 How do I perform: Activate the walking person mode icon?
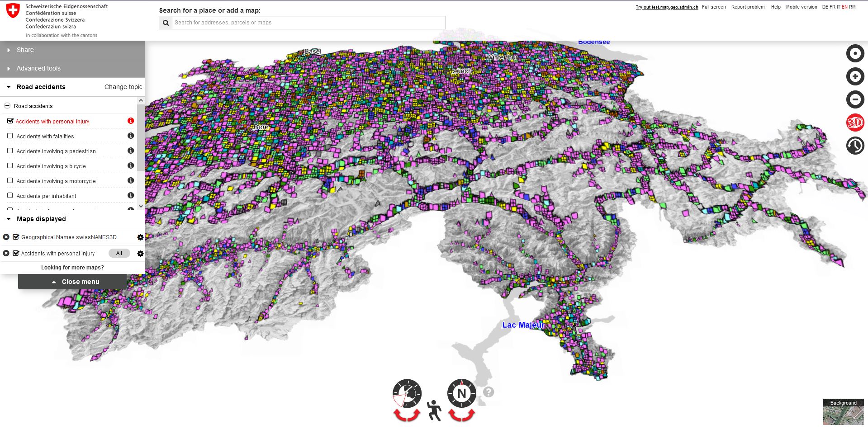pyautogui.click(x=434, y=410)
